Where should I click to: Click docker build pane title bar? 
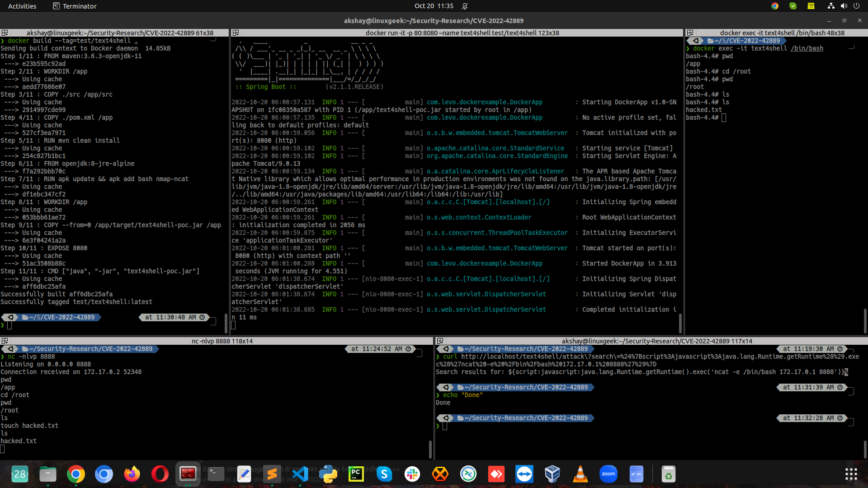coord(120,33)
